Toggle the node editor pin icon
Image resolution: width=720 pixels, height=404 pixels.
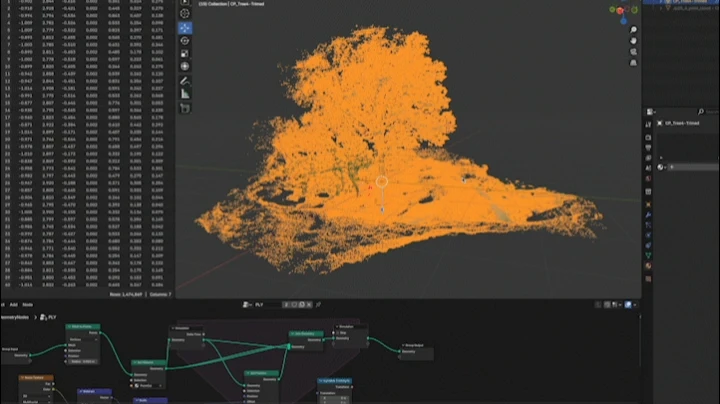(318, 304)
